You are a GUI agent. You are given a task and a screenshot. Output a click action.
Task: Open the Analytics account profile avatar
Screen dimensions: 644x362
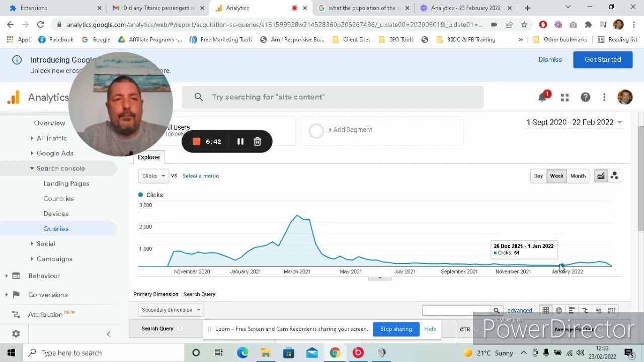625,97
